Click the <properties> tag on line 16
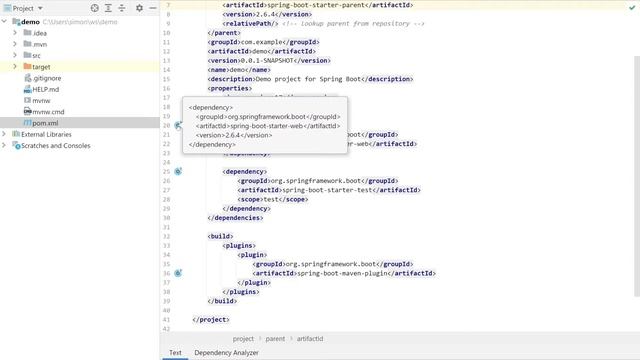This screenshot has height=360, width=640. (229, 88)
